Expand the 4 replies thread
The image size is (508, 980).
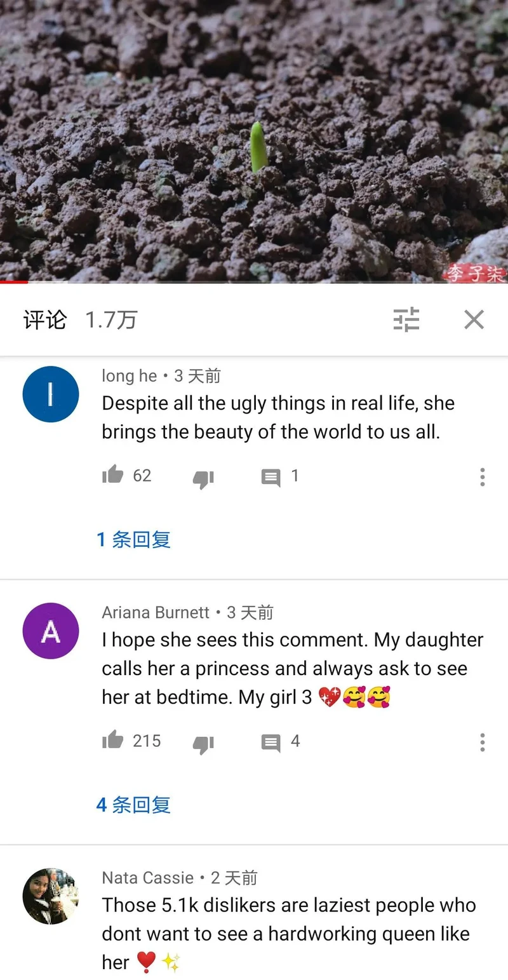133,805
